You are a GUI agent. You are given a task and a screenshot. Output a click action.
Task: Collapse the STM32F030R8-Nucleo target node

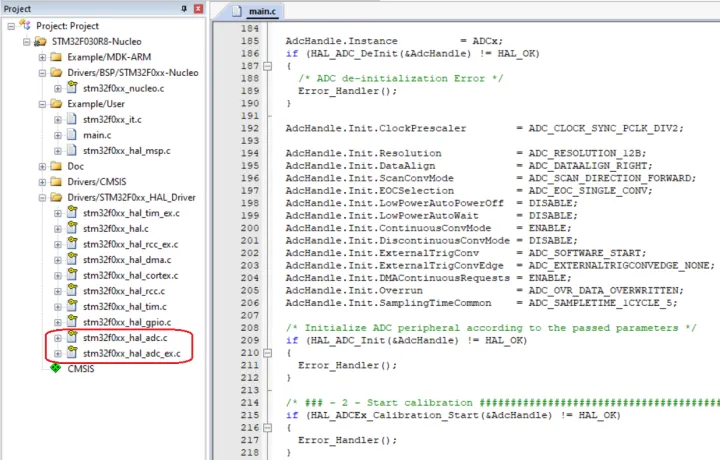[x=27, y=42]
